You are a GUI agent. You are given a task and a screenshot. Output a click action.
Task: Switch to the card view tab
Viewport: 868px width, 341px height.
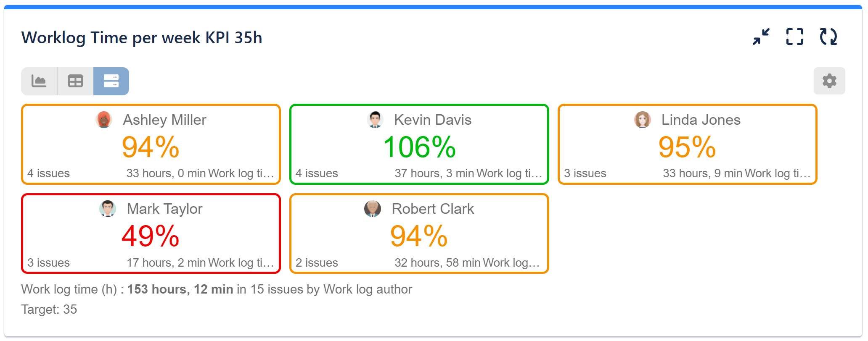point(111,81)
